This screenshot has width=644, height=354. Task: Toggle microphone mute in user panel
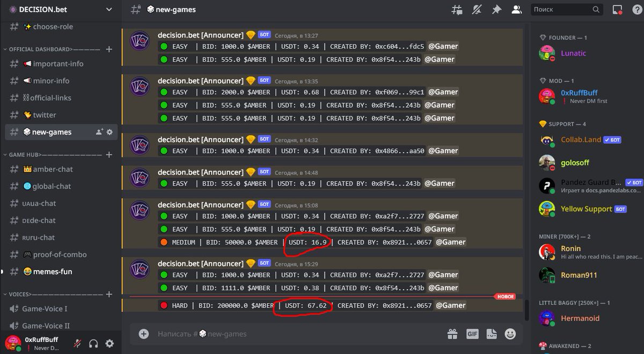pyautogui.click(x=77, y=344)
